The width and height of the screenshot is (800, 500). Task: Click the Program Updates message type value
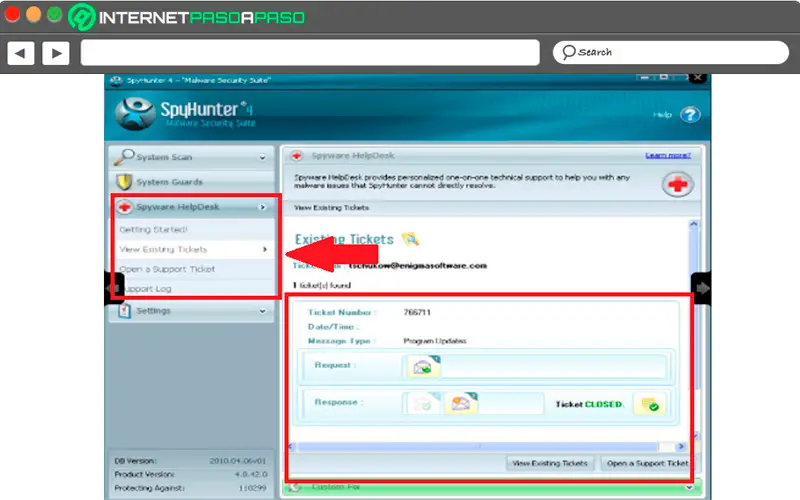(435, 341)
